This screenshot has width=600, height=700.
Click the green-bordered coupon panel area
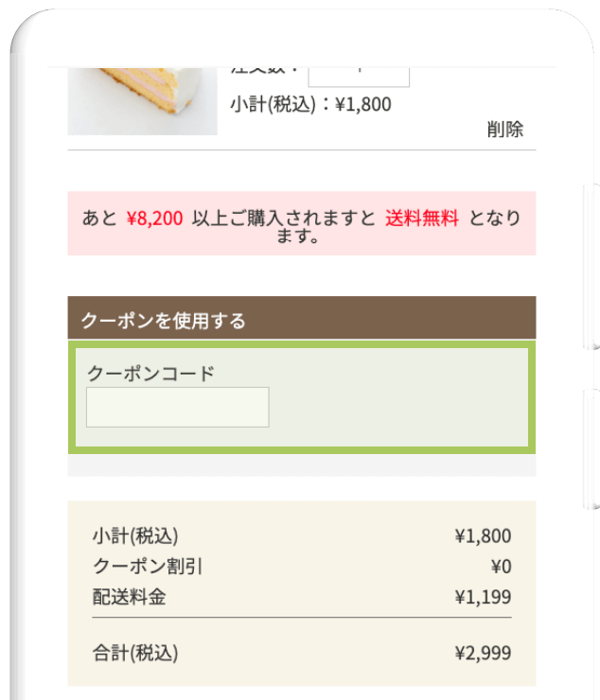302,397
